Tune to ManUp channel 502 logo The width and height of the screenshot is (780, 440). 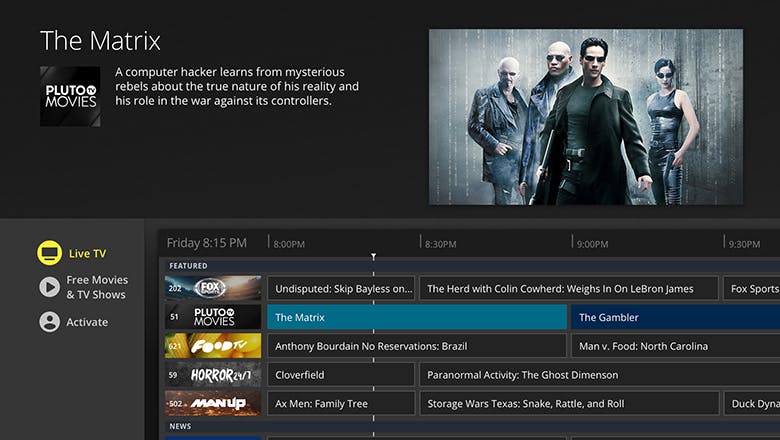coord(213,403)
